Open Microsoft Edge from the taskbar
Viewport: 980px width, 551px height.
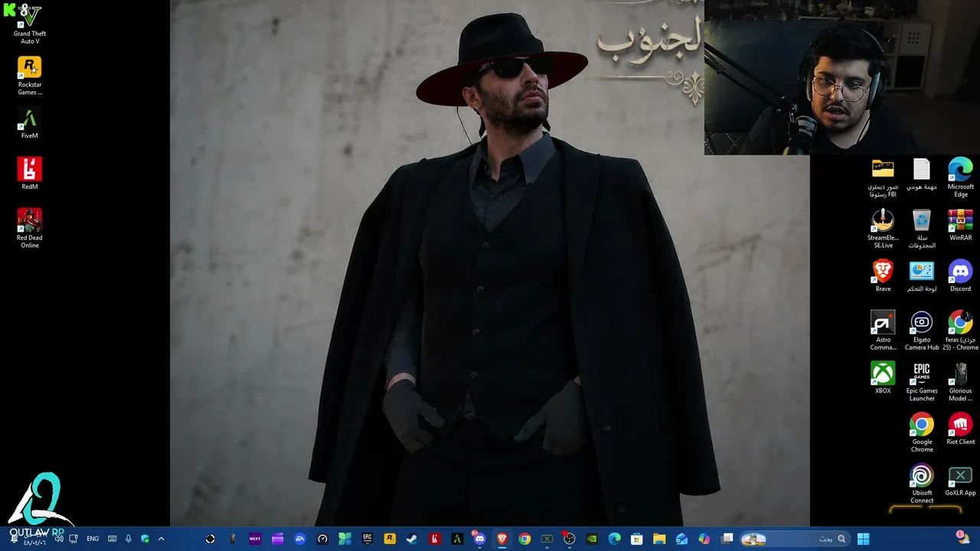[614, 539]
